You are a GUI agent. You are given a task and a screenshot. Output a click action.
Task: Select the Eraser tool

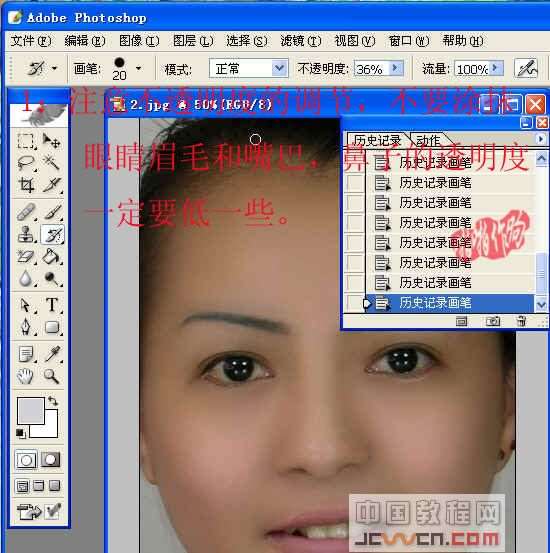(x=26, y=256)
